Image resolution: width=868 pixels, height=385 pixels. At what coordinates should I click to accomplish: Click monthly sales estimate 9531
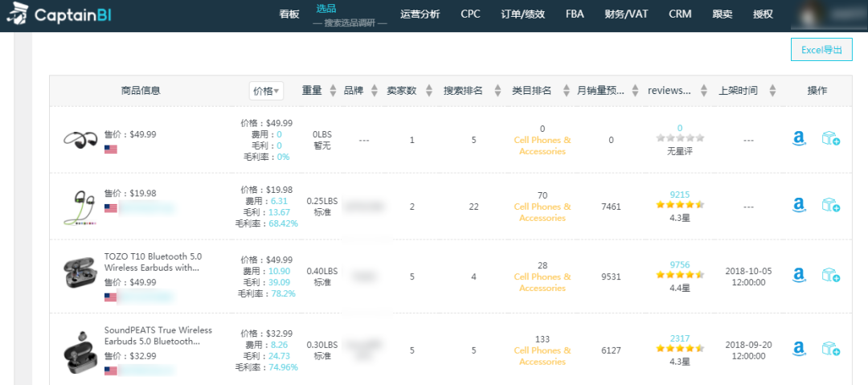click(x=611, y=276)
